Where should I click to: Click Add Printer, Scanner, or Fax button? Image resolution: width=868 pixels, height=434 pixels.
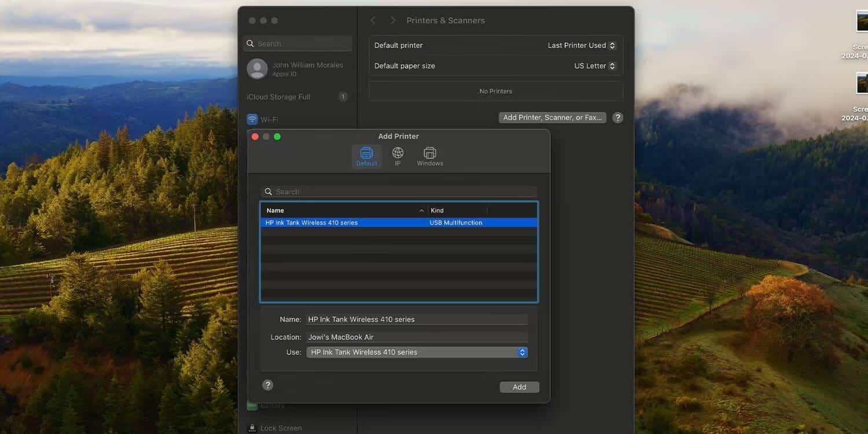pos(552,117)
